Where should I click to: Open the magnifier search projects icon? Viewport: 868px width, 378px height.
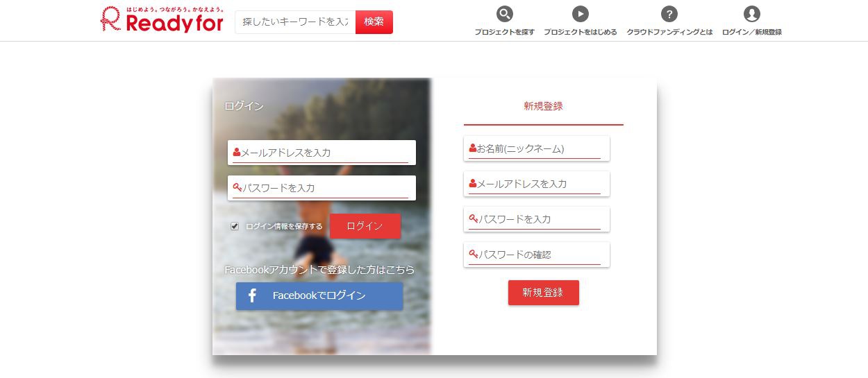505,14
